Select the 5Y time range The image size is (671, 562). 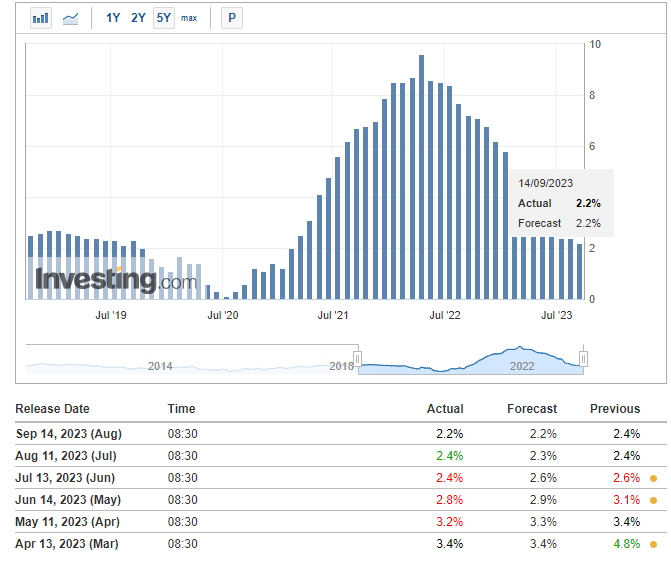163,18
